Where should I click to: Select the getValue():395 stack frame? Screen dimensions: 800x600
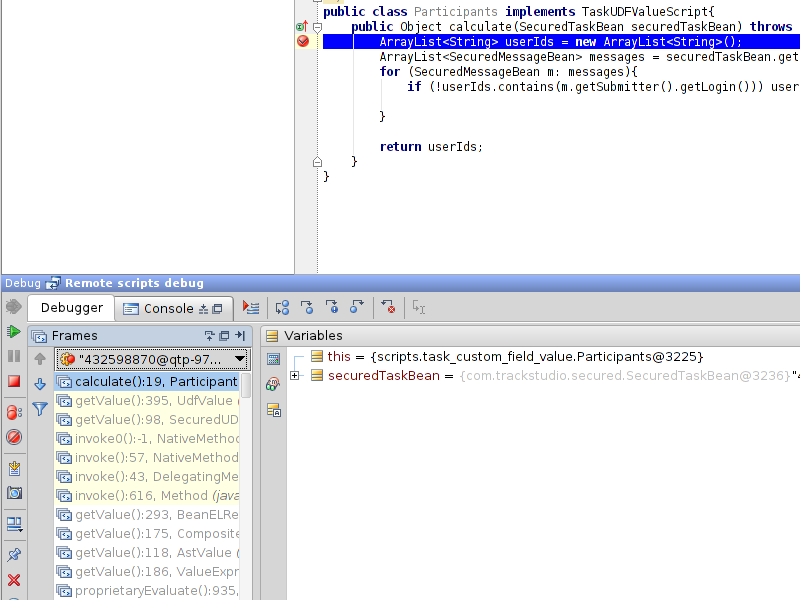pos(149,401)
